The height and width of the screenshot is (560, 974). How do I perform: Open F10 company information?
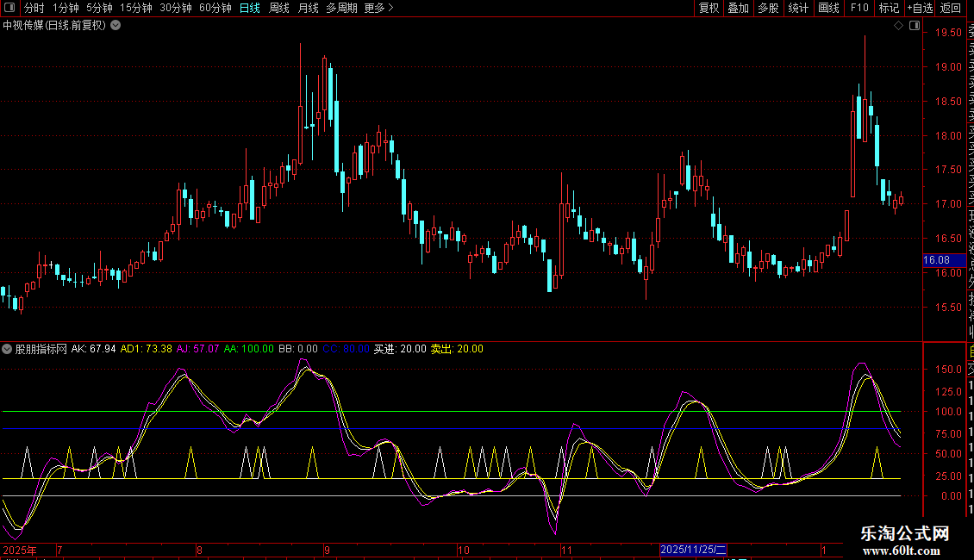(x=859, y=8)
